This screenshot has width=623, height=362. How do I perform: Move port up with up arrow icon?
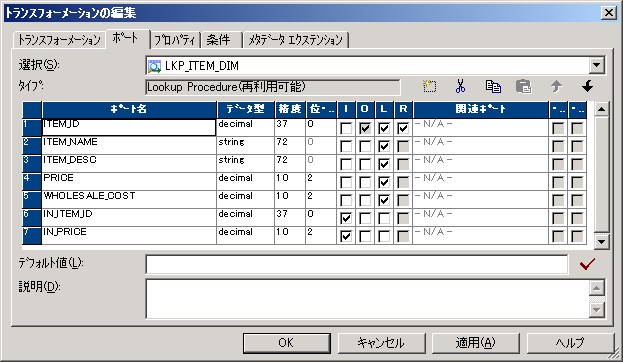pos(556,86)
